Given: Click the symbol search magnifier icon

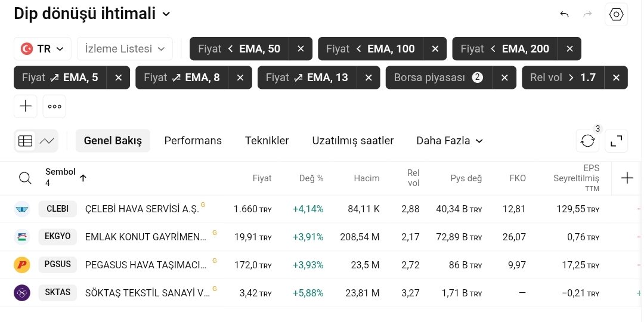Looking at the screenshot, I should (26, 178).
